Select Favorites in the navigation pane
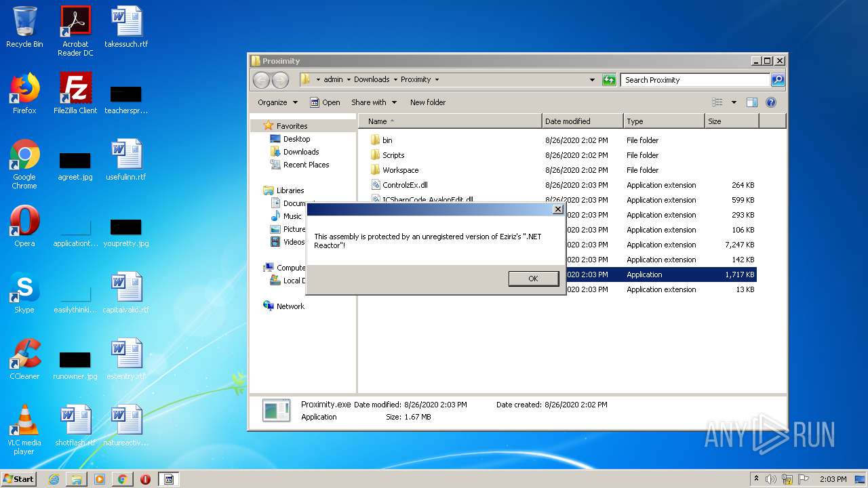The height and width of the screenshot is (488, 868). coord(292,126)
